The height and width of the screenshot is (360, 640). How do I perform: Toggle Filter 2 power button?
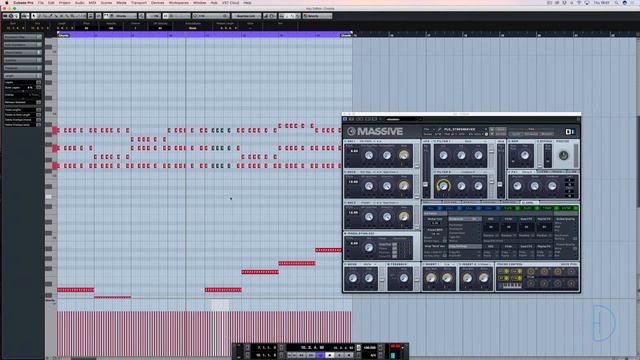(435, 172)
